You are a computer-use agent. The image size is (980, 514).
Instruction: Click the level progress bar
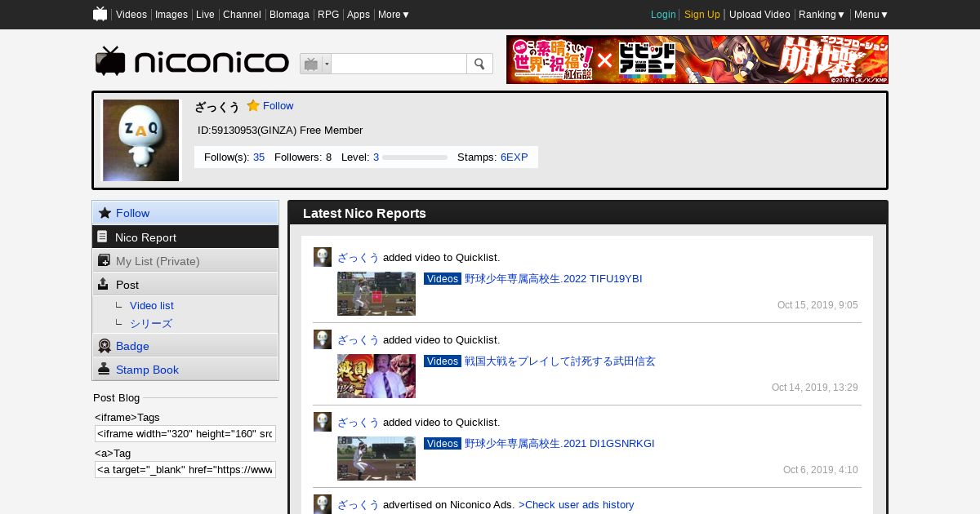[415, 157]
